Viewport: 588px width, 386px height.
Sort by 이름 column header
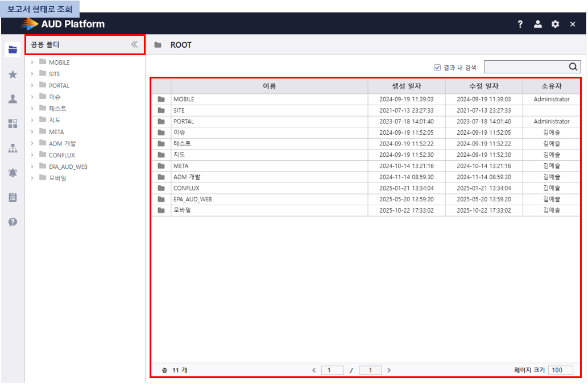(x=269, y=86)
